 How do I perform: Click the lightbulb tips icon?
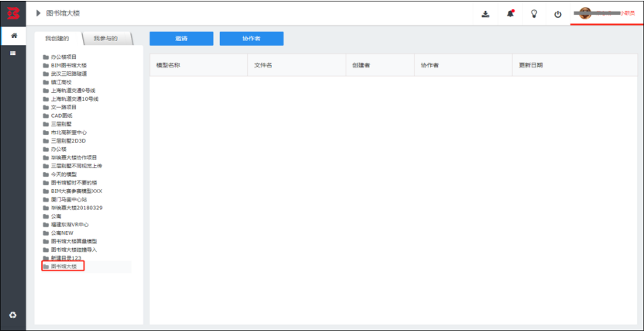click(x=534, y=13)
